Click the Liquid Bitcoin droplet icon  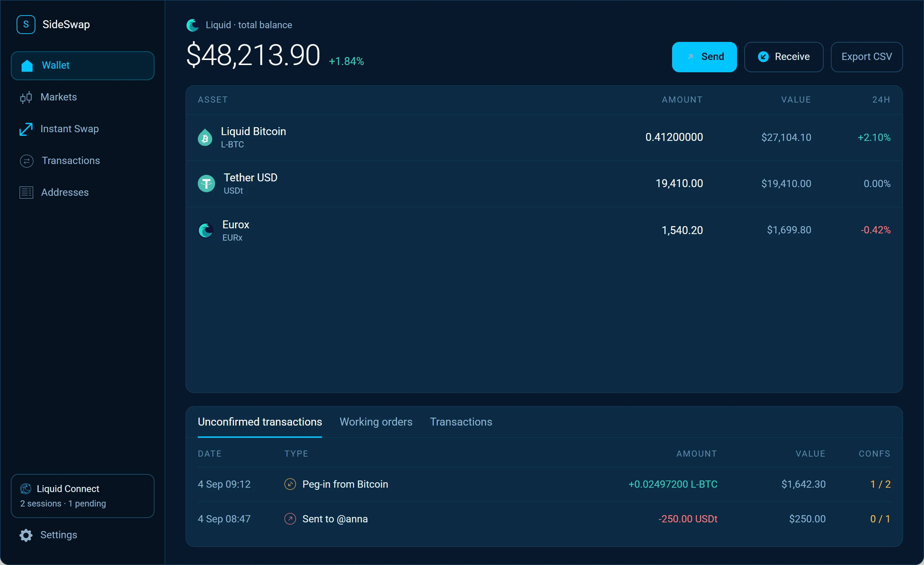click(205, 138)
